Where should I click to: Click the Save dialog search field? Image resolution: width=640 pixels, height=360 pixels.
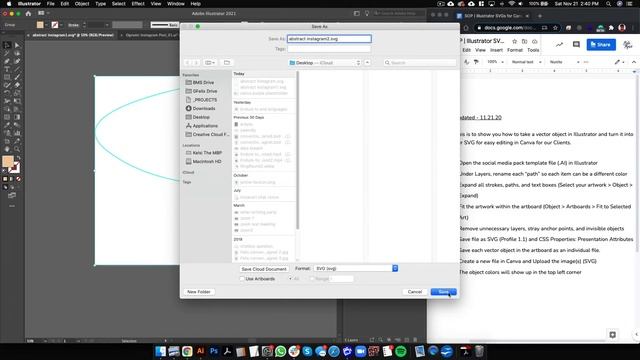point(420,62)
